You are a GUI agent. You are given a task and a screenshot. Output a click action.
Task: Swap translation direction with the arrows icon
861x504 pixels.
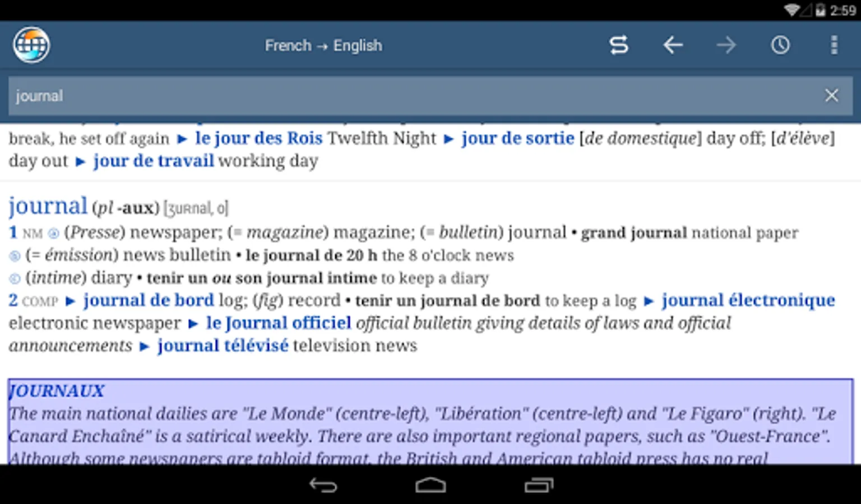[619, 45]
